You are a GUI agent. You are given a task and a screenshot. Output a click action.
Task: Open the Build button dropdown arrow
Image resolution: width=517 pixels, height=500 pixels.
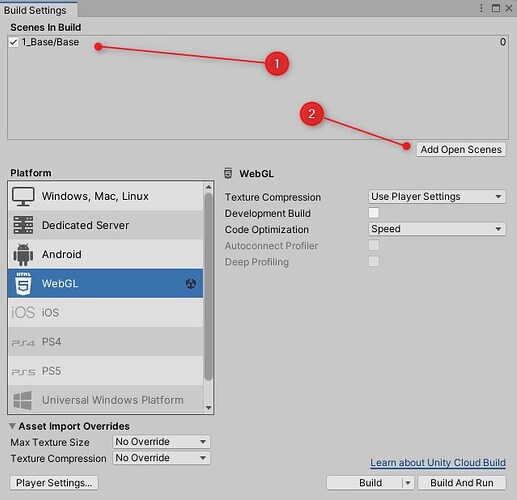pos(408,483)
